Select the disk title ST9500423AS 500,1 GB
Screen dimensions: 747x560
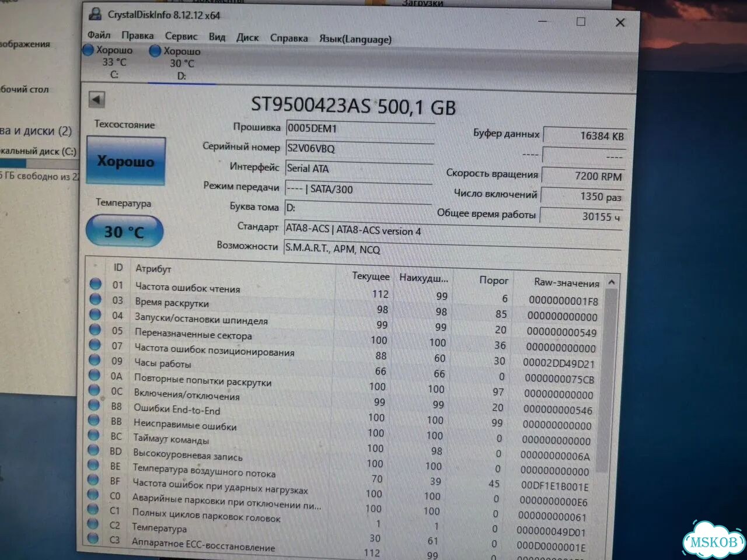click(353, 106)
